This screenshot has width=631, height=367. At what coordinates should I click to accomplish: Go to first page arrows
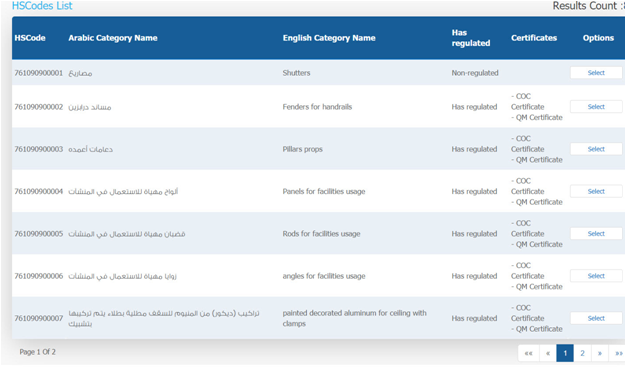pyautogui.click(x=528, y=353)
